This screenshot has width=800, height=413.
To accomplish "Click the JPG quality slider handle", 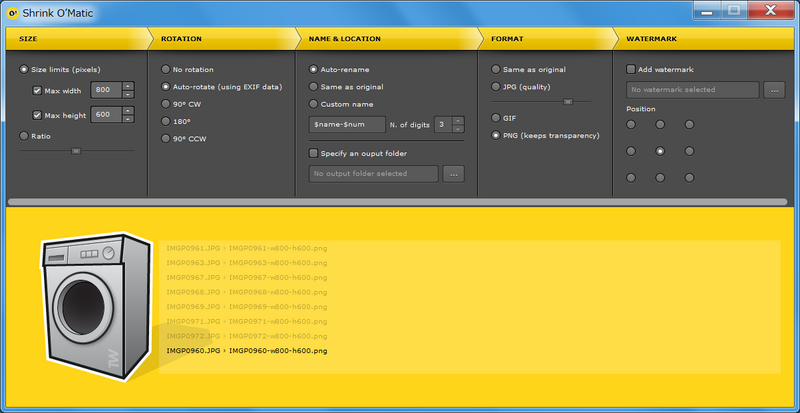I will pyautogui.click(x=568, y=102).
